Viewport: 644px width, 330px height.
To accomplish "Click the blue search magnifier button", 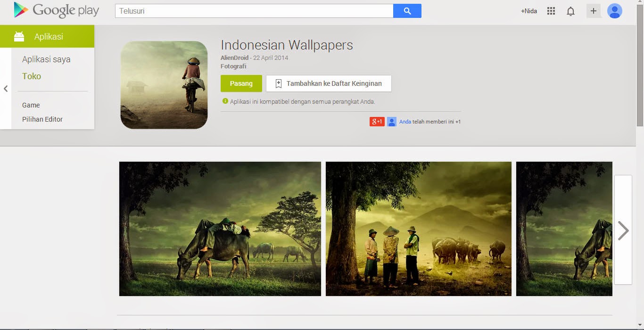I will pyautogui.click(x=407, y=11).
